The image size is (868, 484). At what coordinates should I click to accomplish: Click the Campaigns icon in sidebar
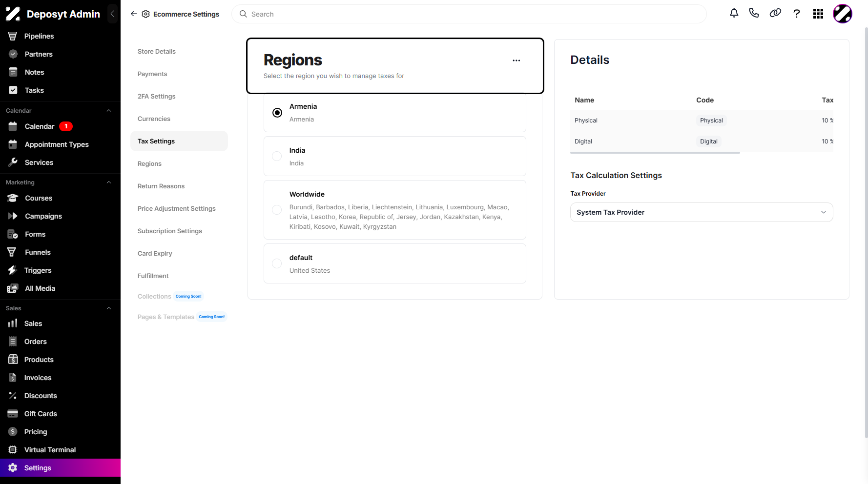(x=13, y=216)
